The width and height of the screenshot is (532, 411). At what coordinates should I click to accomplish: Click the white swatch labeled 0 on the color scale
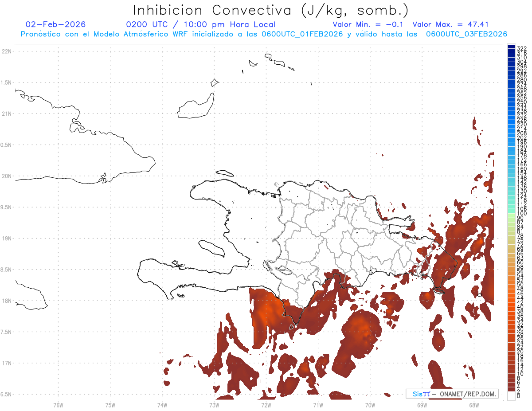[x=511, y=395]
